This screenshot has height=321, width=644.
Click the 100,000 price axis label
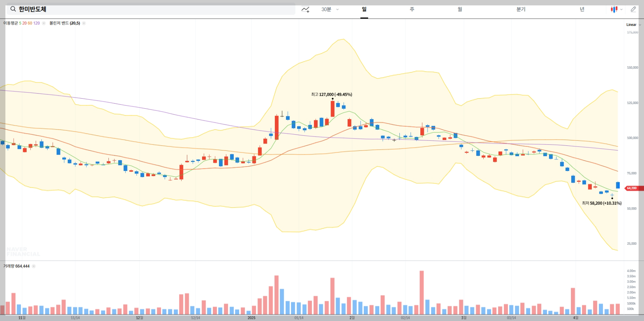pos(632,138)
